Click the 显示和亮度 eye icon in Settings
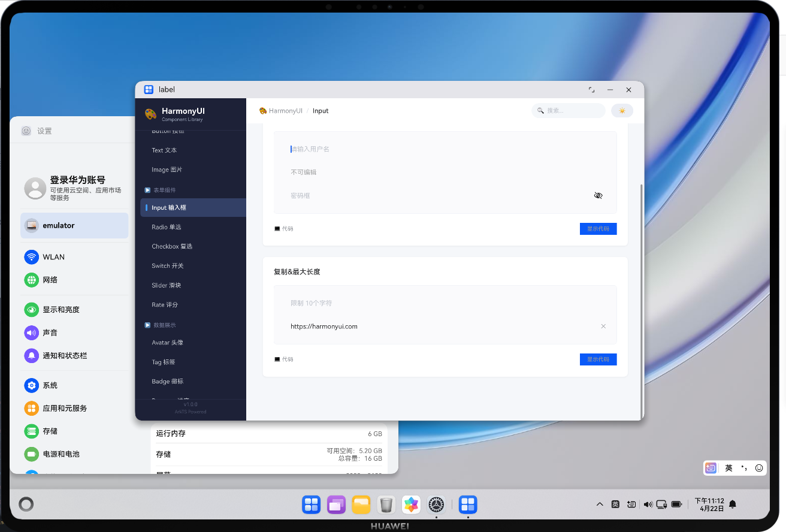Screen dimensions: 786x532 [31, 310]
